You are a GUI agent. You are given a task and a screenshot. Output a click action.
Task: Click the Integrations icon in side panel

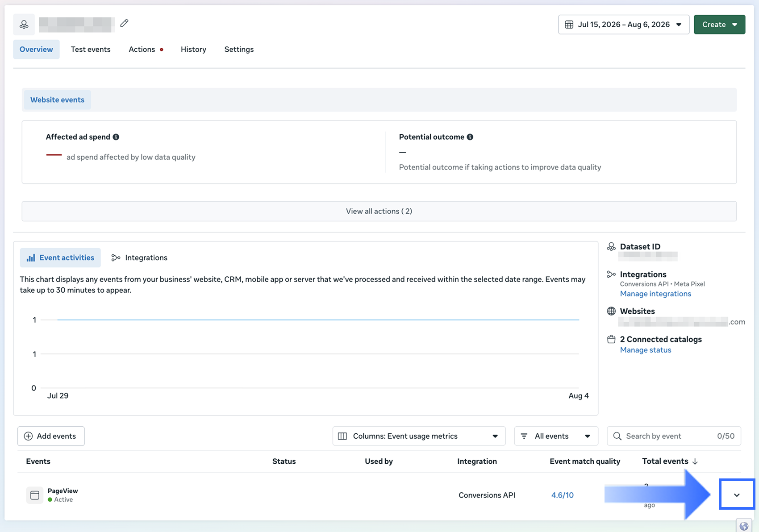coord(611,274)
